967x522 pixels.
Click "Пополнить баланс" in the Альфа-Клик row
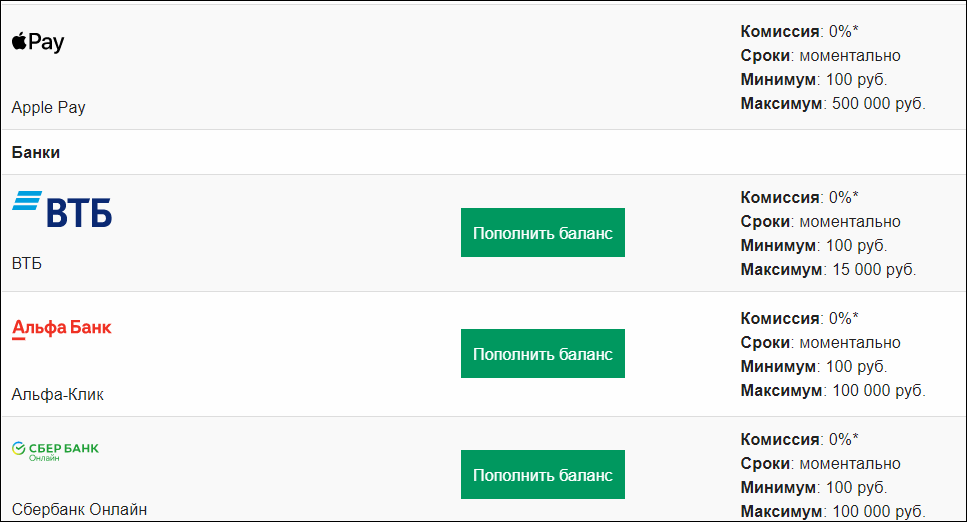(543, 354)
